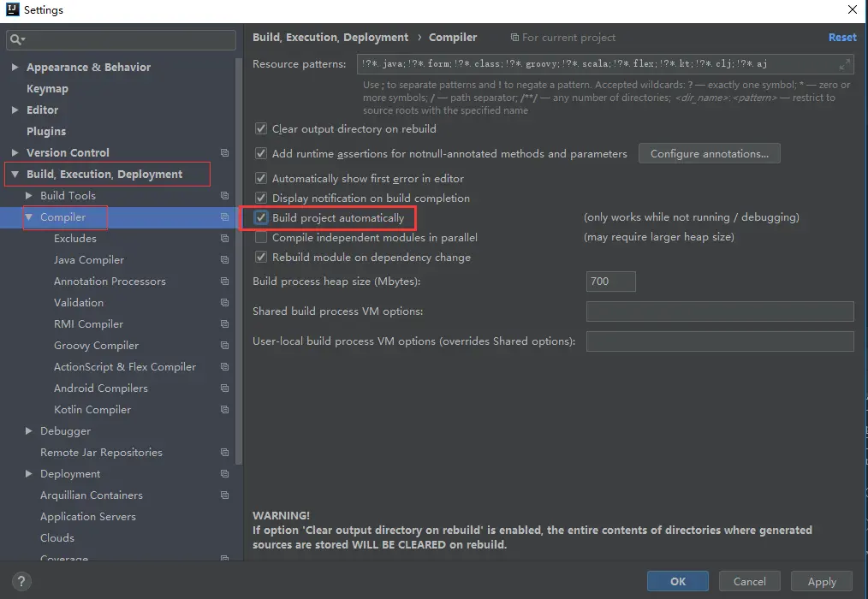Click the project-level icon beside Compiler row

[225, 217]
